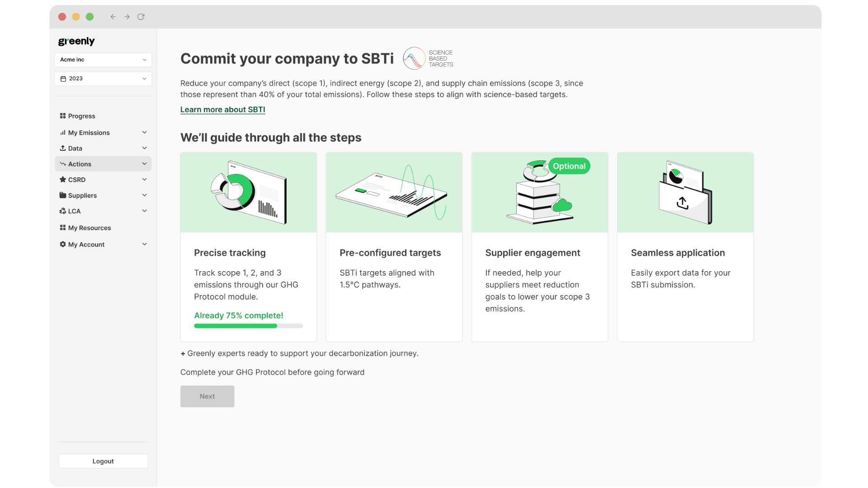Click 'Greenly experts ready to support' line

(x=299, y=353)
